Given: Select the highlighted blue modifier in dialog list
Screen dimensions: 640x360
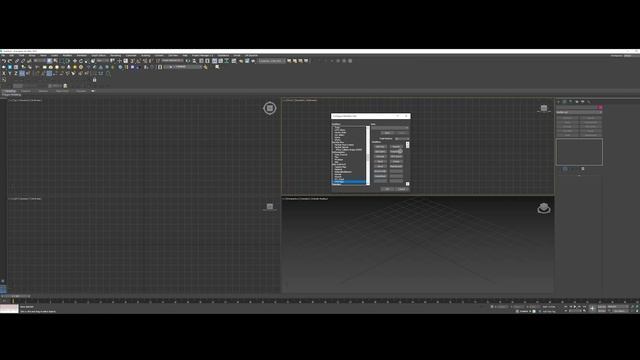Looking at the screenshot, I should 349,182.
